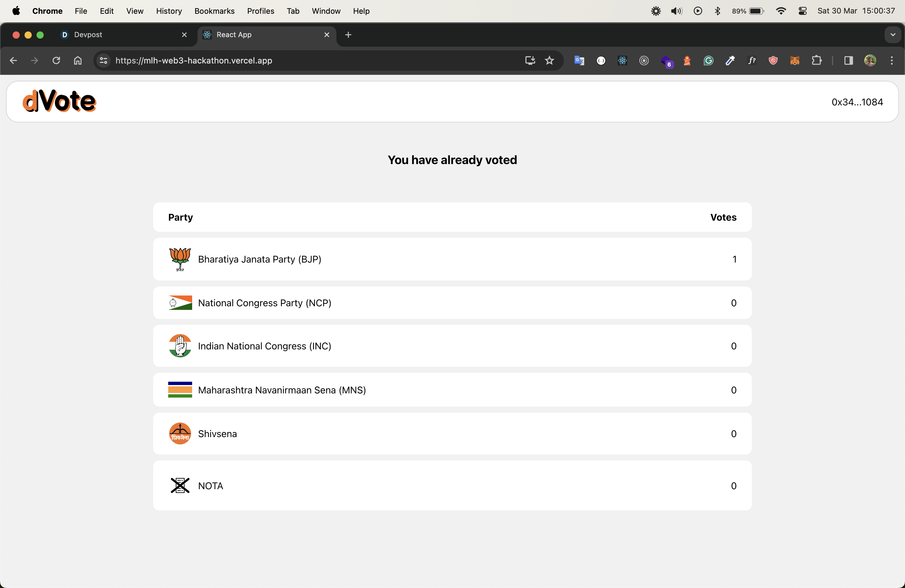Bookmark this page with star icon
Image resolution: width=905 pixels, height=588 pixels.
click(549, 60)
